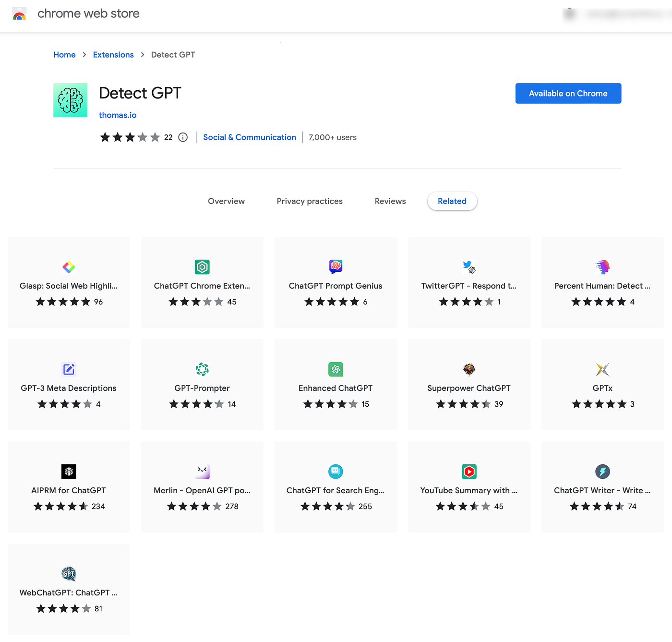Click the Glasp extension icon
The height and width of the screenshot is (642, 672).
(x=69, y=267)
